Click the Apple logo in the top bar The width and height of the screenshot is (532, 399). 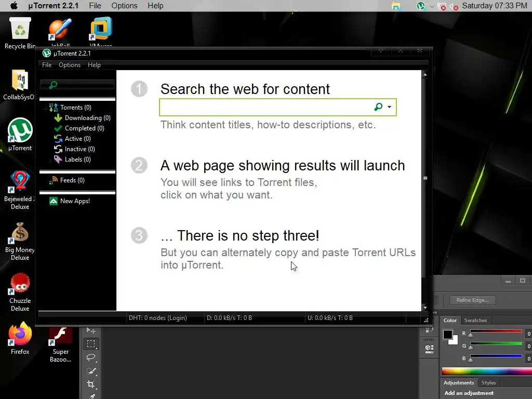point(14,5)
